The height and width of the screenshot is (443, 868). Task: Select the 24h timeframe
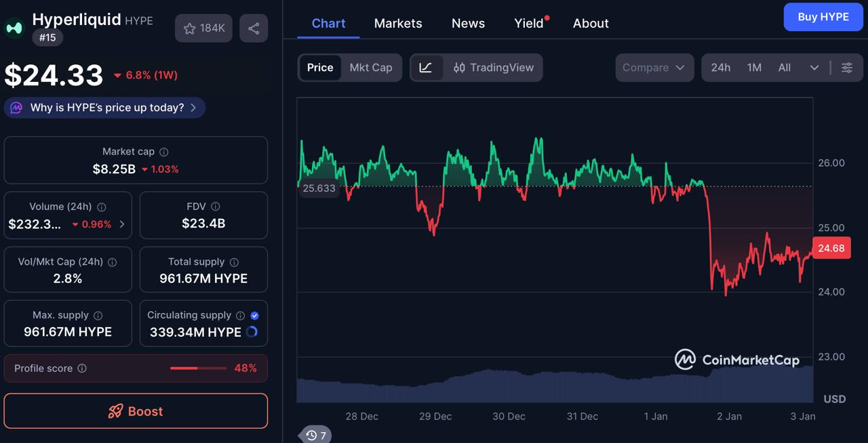pos(720,68)
